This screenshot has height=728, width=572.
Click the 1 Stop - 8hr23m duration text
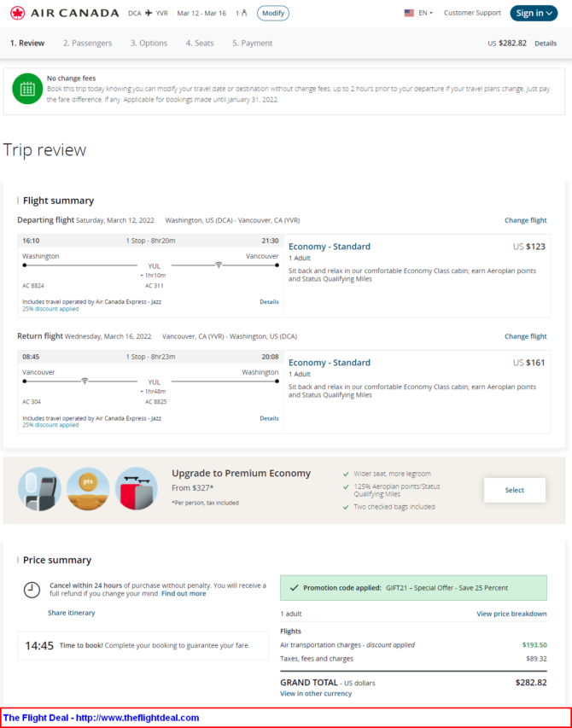point(150,357)
